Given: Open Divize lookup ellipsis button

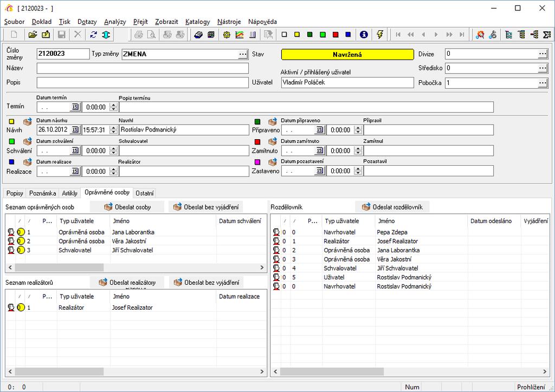Looking at the screenshot, I should 543,54.
